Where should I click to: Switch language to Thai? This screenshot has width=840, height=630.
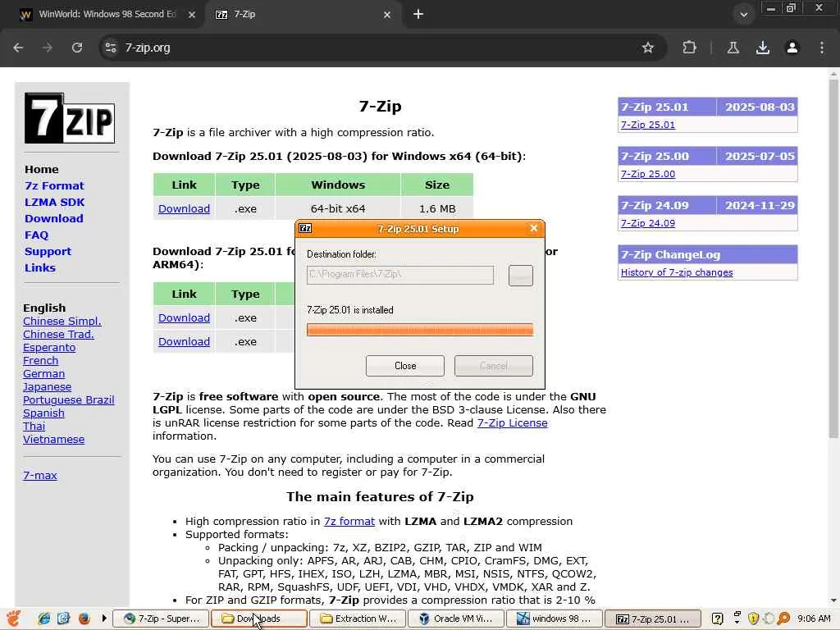[34, 427]
